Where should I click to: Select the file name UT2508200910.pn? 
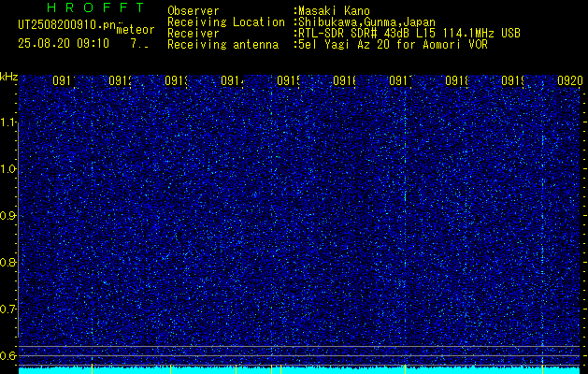[66, 25]
